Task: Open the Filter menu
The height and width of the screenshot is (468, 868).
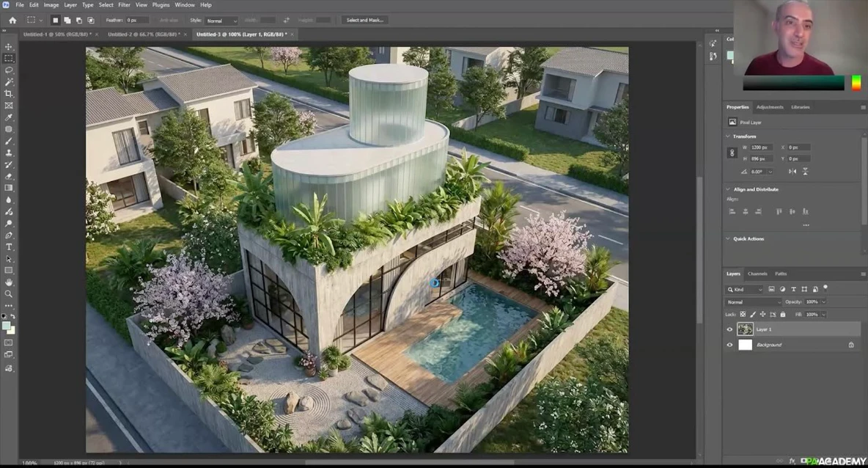Action: point(124,5)
